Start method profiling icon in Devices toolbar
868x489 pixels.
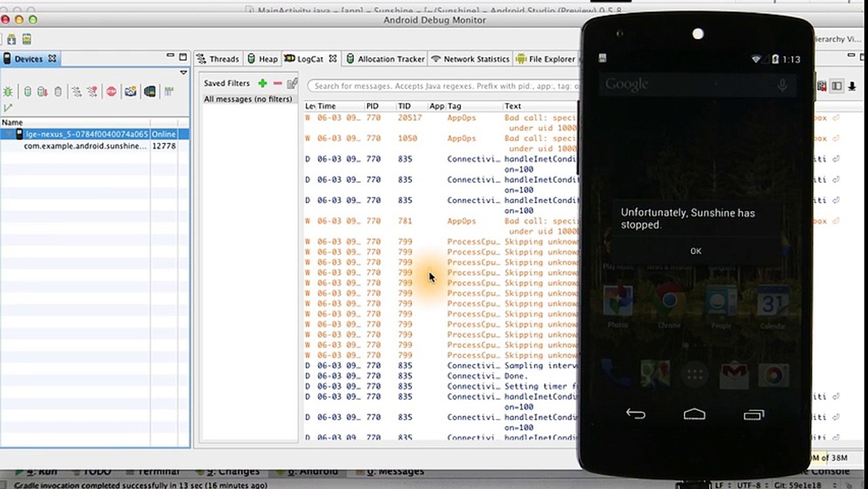[x=92, y=92]
